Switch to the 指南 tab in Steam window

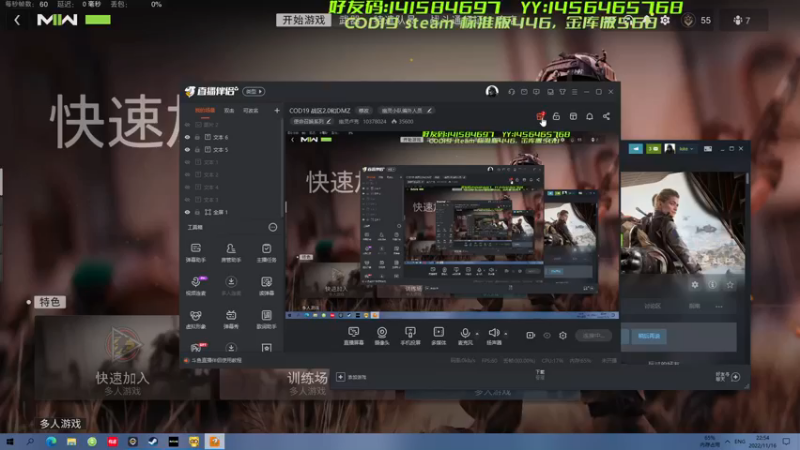(x=694, y=306)
